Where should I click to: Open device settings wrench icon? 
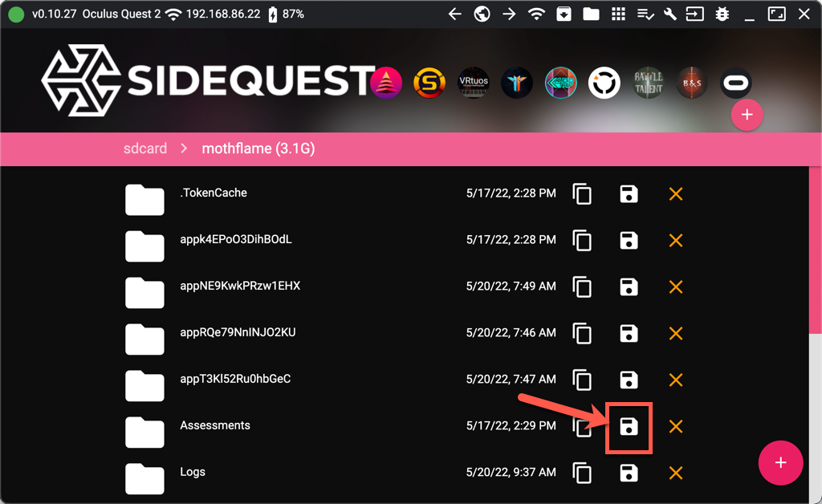670,14
